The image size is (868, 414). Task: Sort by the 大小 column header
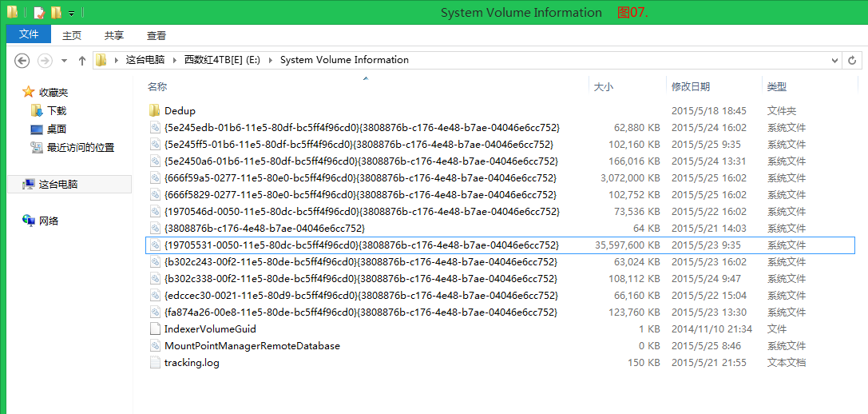(x=604, y=87)
